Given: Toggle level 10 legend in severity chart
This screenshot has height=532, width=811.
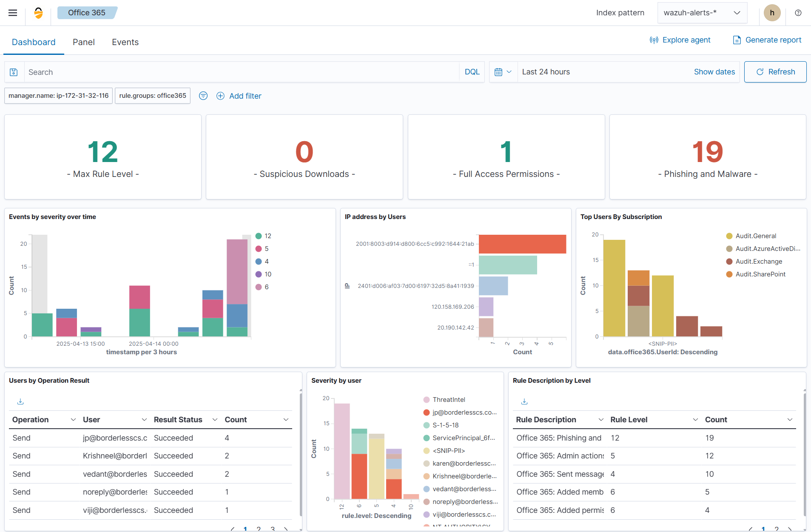Looking at the screenshot, I should (x=263, y=274).
